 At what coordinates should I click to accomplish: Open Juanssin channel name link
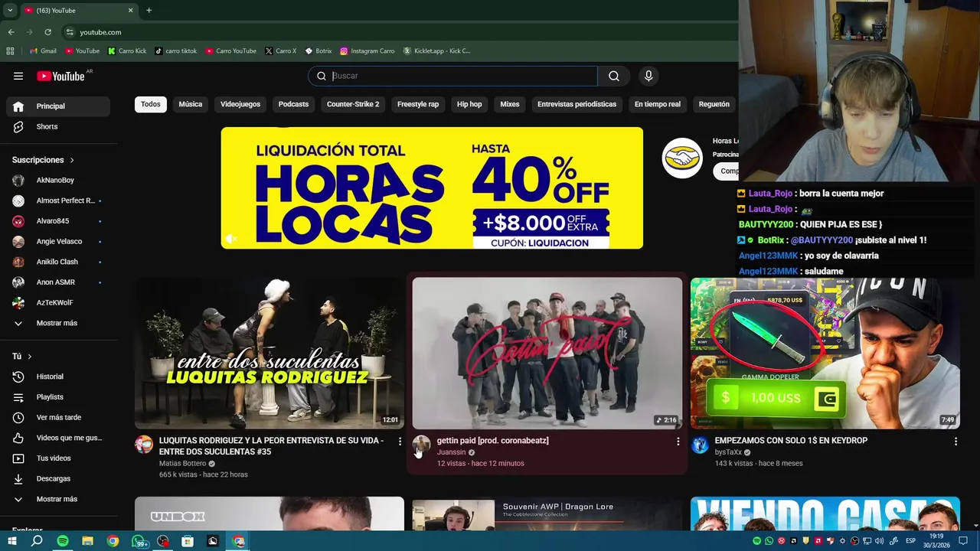coord(451,452)
